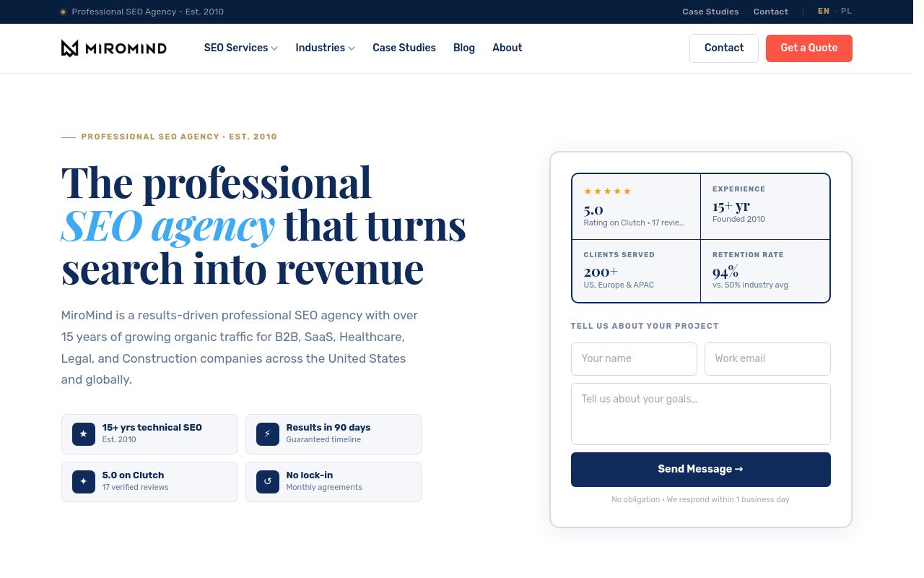Click the refresh icon beside No lock-in
The image size is (924, 578).
tap(268, 482)
